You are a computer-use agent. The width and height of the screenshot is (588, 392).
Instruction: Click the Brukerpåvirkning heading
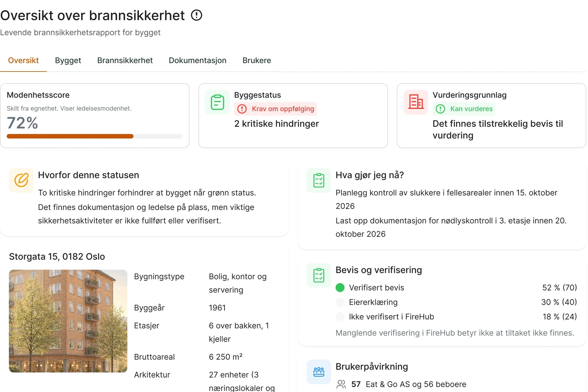(372, 367)
